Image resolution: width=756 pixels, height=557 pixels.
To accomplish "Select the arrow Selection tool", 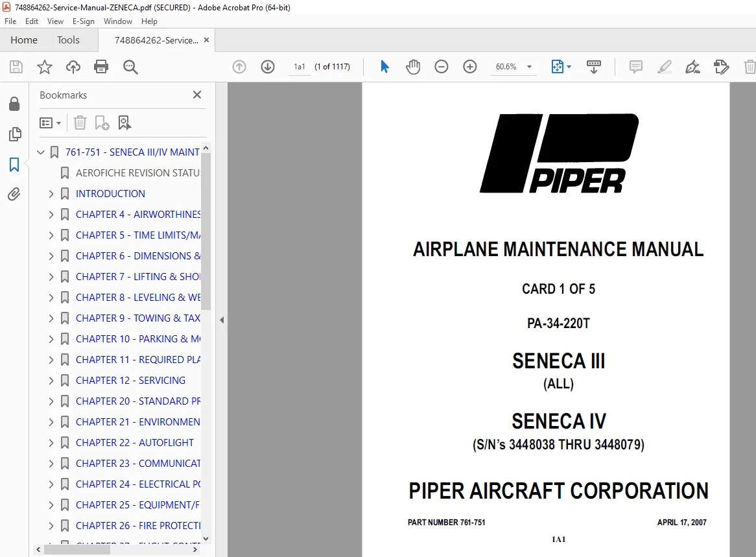I will [x=384, y=67].
